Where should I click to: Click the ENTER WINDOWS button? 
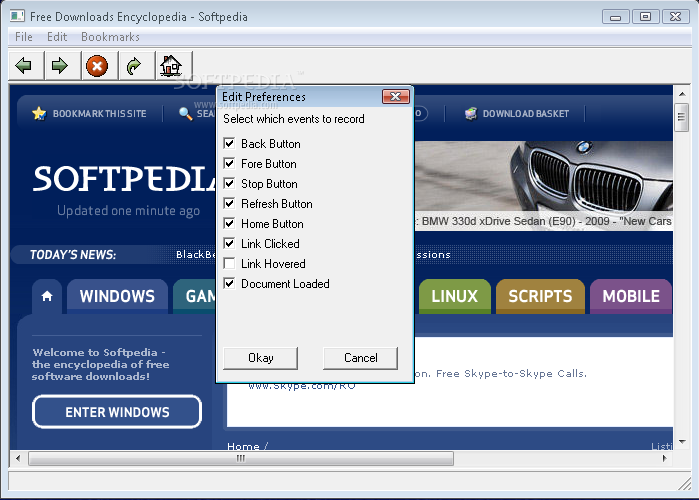tap(117, 412)
